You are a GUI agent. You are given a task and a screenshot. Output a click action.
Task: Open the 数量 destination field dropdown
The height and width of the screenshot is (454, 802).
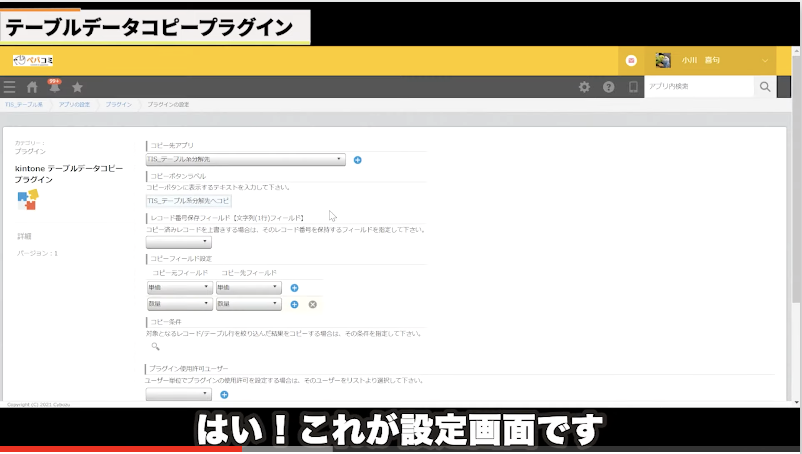[248, 304]
